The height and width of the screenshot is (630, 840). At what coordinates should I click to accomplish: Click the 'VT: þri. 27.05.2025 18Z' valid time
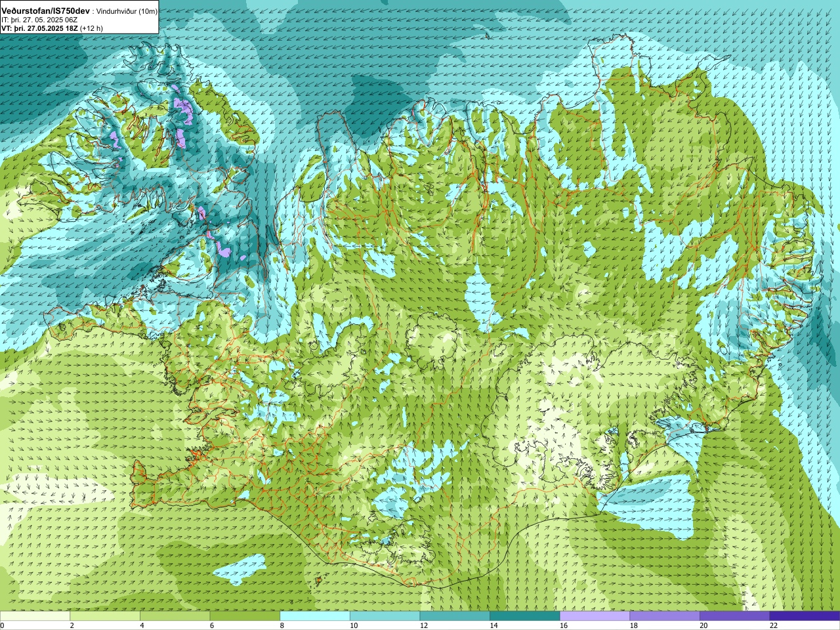pos(39,28)
